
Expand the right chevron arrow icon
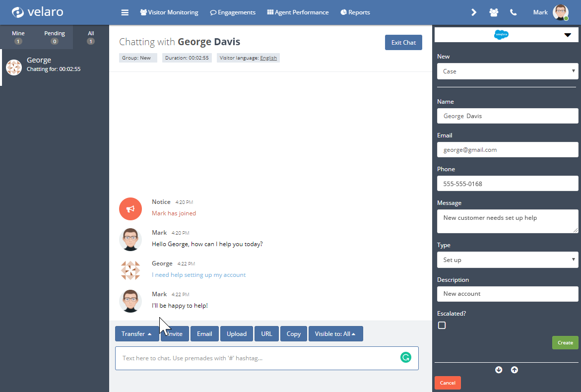point(473,12)
